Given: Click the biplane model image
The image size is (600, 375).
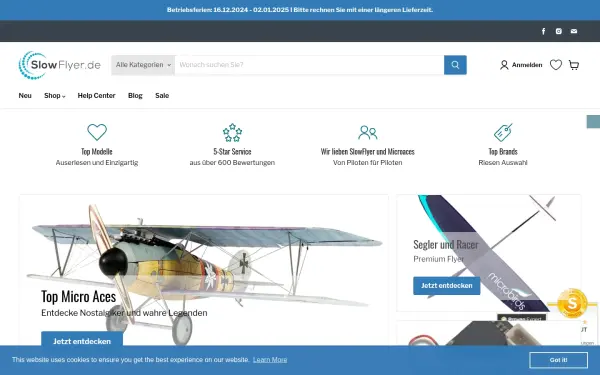Looking at the screenshot, I should pyautogui.click(x=204, y=271).
